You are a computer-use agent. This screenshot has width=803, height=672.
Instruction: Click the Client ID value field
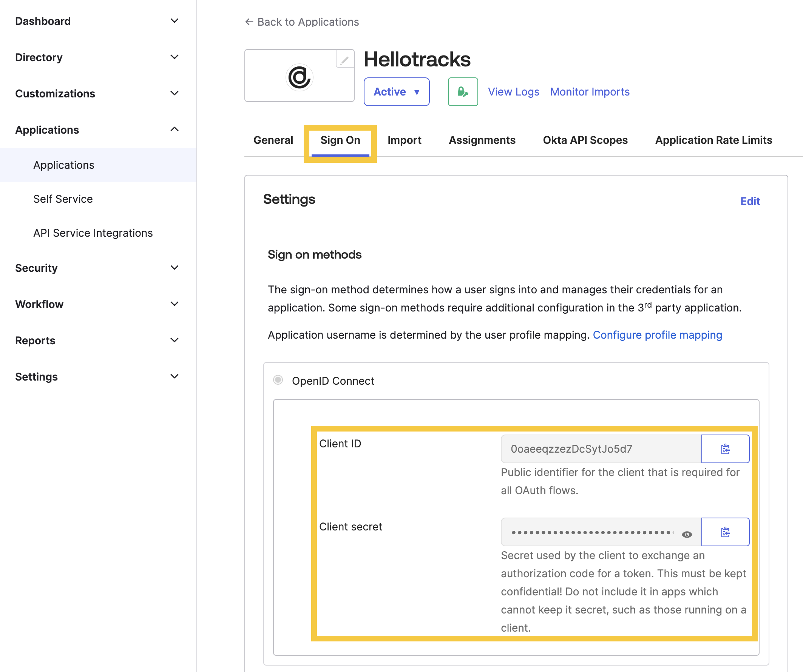[601, 449]
